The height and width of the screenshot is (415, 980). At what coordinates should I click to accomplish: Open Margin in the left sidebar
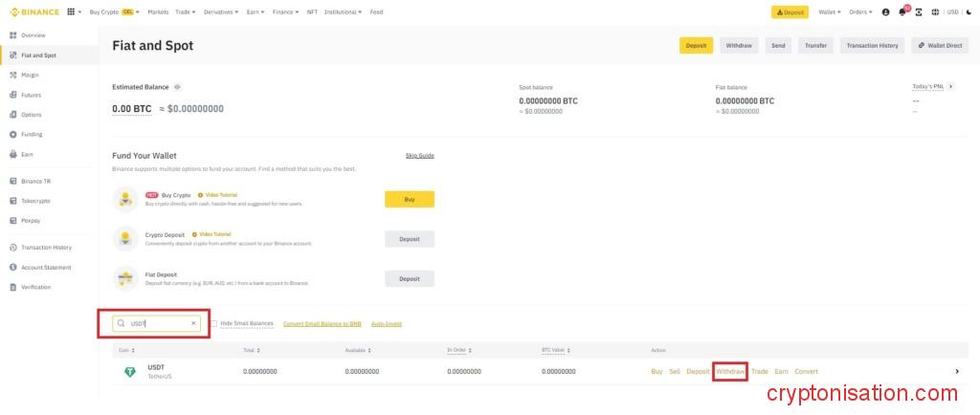[30, 75]
